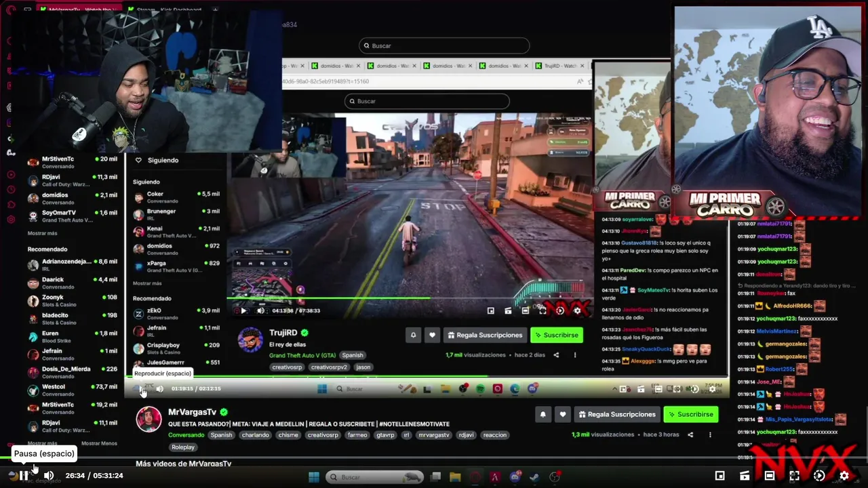868x488 pixels.
Task: Select the creativosrpv2 tag under TrujiRD
Action: click(x=329, y=367)
